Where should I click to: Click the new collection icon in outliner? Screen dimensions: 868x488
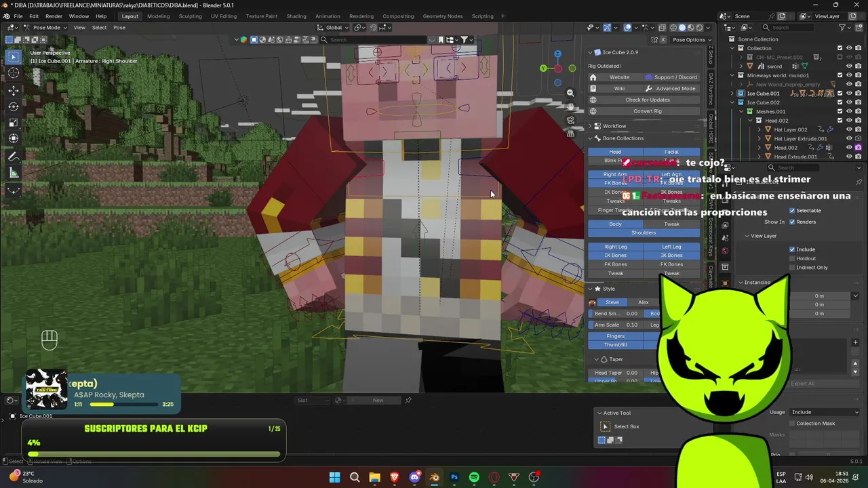coord(859,28)
